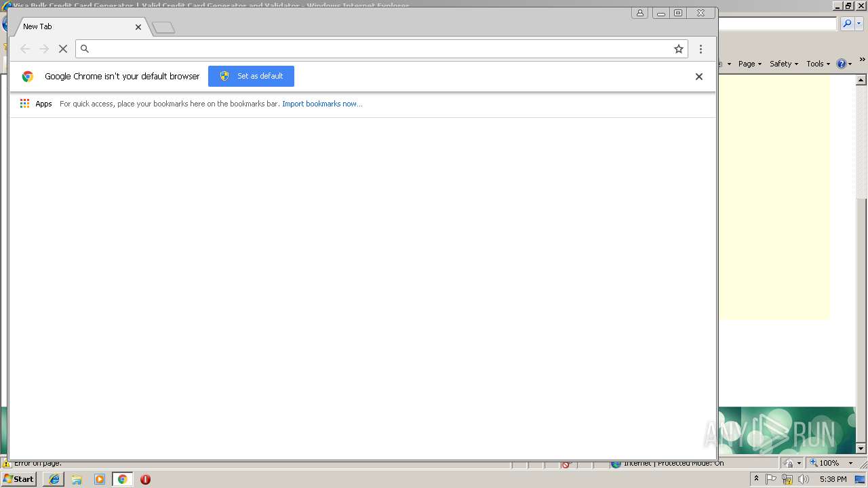Open the Apps shortcut in bookmarks bar
This screenshot has height=488, width=868.
36,104
